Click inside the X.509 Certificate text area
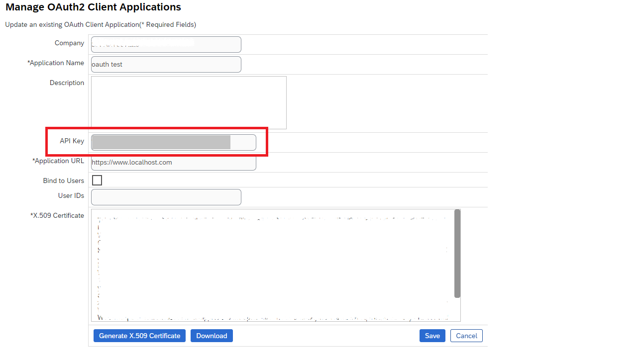This screenshot has height=364, width=642. pos(273,265)
